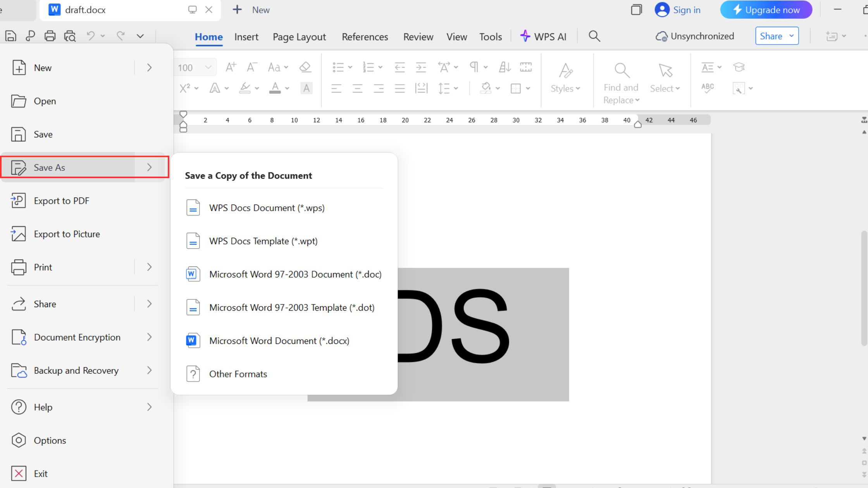Open the font size dropdown showing 100
The height and width of the screenshot is (488, 868).
(x=208, y=67)
